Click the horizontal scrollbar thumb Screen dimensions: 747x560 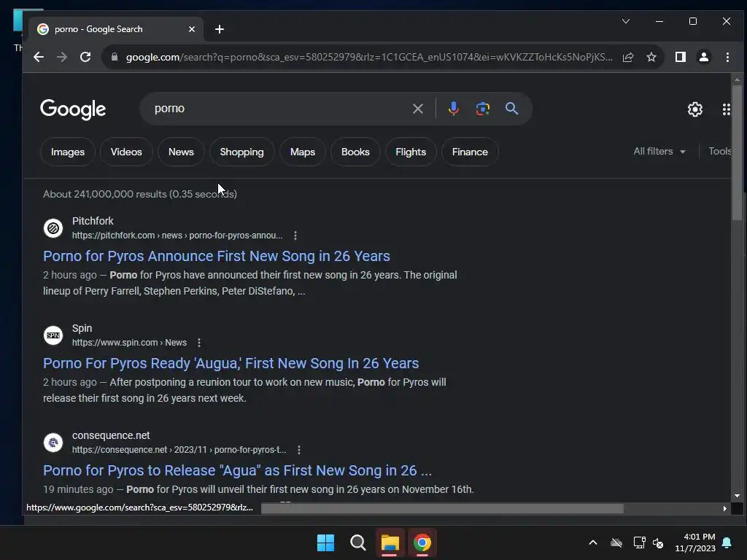tap(442, 508)
